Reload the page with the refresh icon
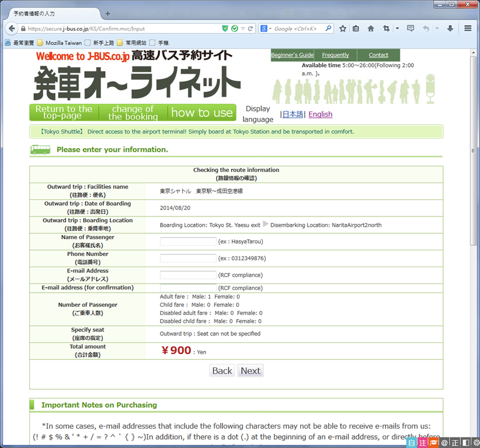 tap(251, 29)
